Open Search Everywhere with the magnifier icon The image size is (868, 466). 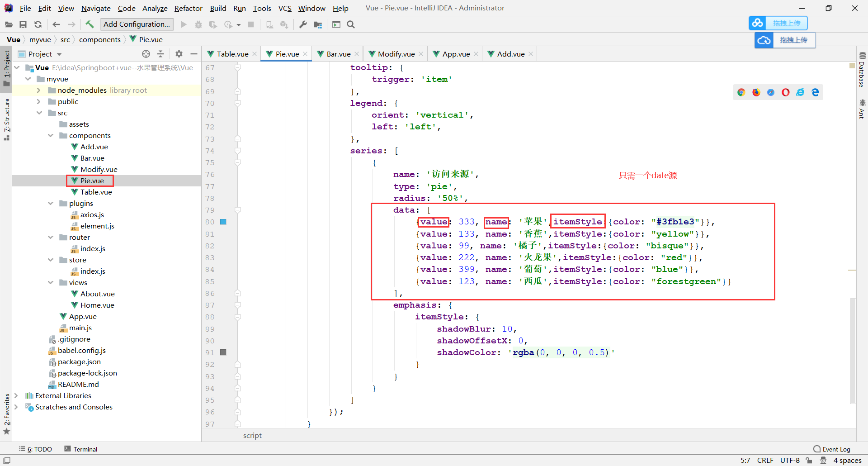(351, 24)
